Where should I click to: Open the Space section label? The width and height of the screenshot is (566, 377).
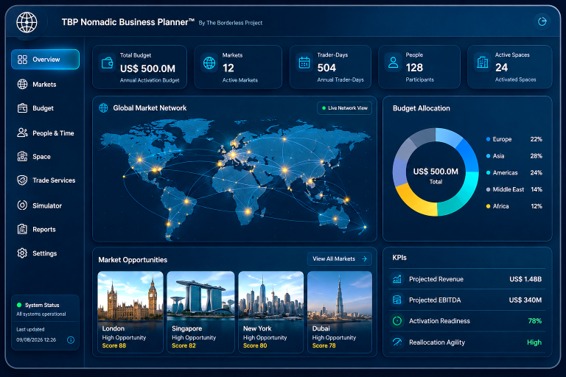[x=42, y=157]
